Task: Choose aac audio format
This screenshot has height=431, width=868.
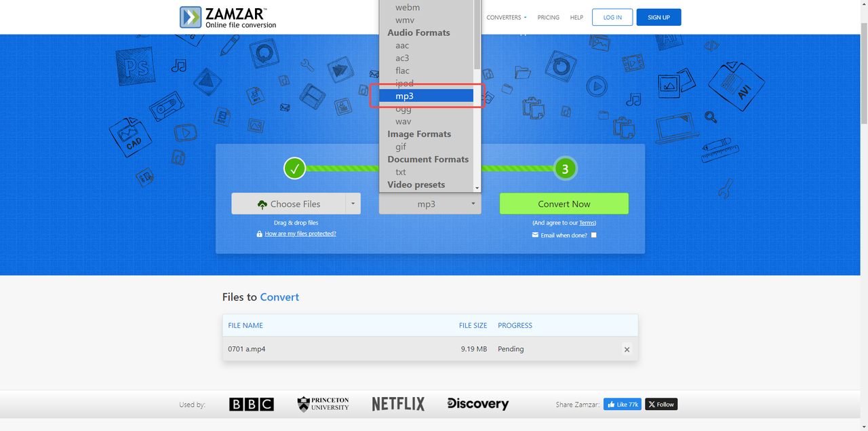Action: [402, 45]
